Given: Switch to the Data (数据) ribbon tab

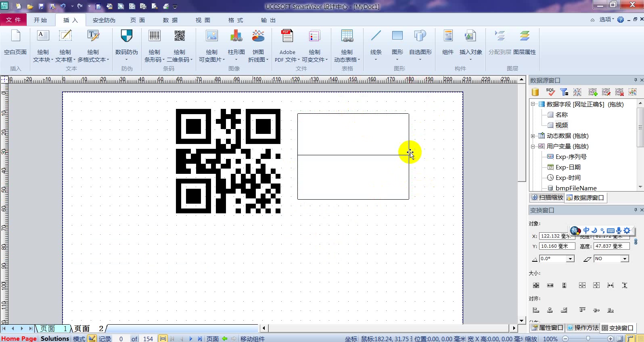Looking at the screenshot, I should (x=170, y=20).
